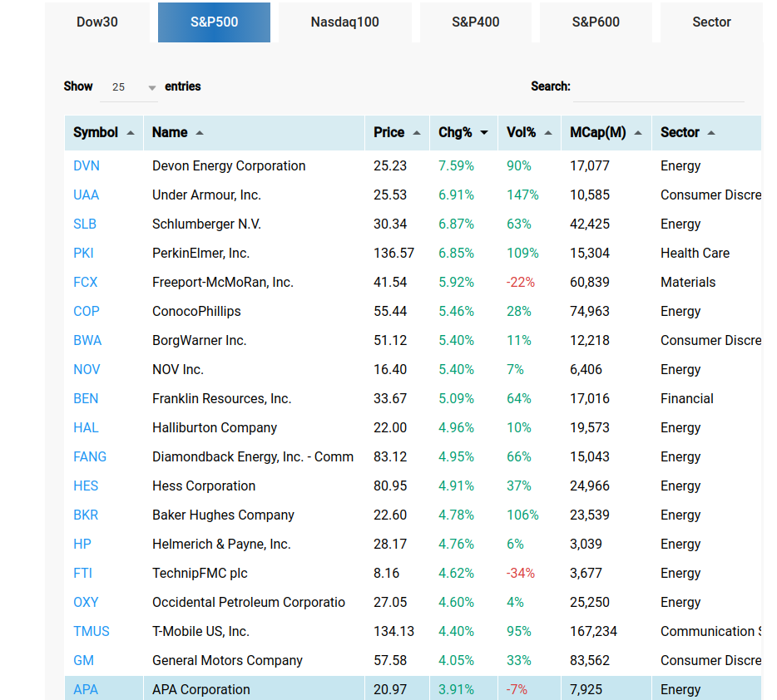The image size is (777, 700).
Task: Open the Nasdaq100 tab
Action: [345, 22]
